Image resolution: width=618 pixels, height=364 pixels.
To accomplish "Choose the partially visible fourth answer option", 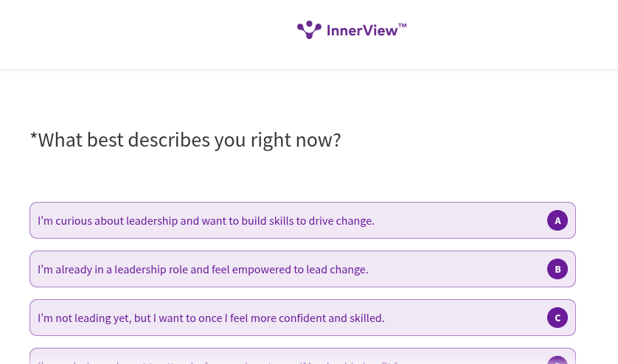I will pyautogui.click(x=295, y=357).
